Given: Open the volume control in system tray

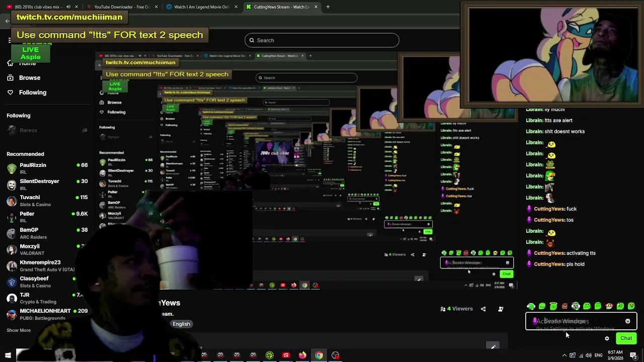Looking at the screenshot, I should point(589,355).
